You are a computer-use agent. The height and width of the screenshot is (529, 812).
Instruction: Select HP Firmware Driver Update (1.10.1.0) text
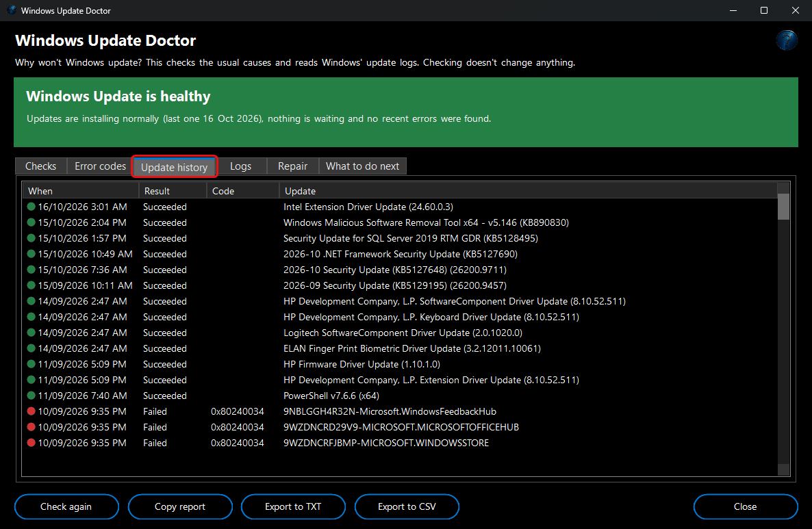click(x=361, y=364)
